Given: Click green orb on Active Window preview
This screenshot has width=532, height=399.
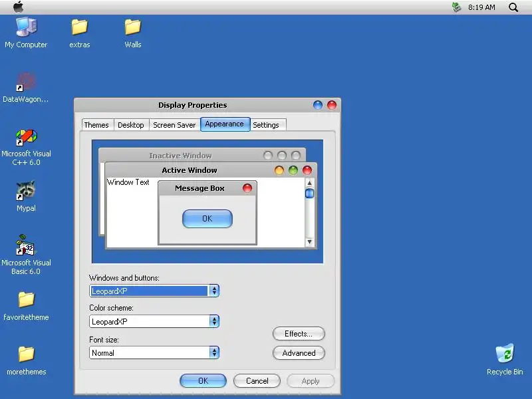Looking at the screenshot, I should point(293,170).
